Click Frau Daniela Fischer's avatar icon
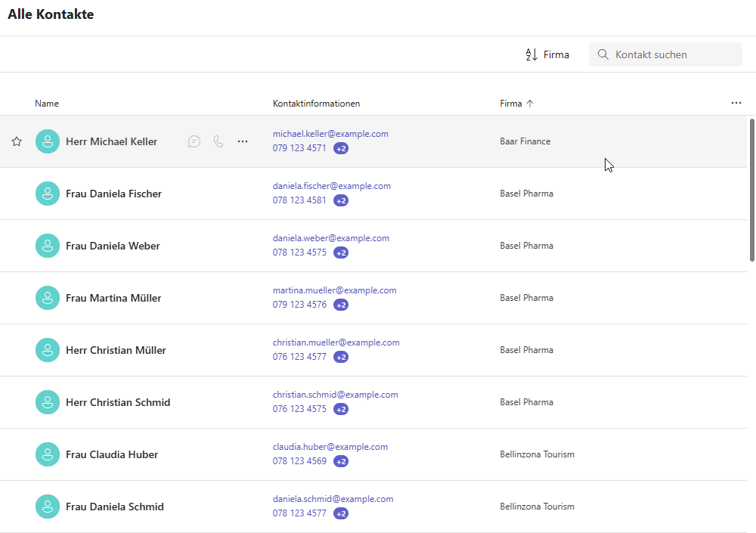756x533 pixels. pos(48,194)
